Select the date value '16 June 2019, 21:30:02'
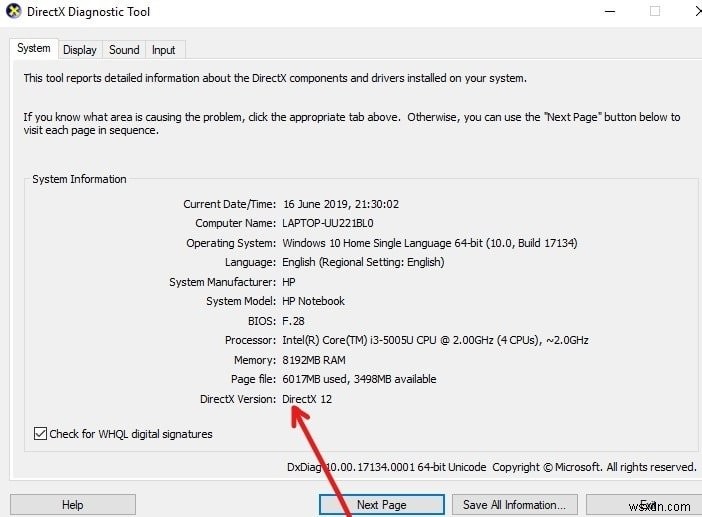Viewport: 702px width, 517px height. [x=341, y=204]
